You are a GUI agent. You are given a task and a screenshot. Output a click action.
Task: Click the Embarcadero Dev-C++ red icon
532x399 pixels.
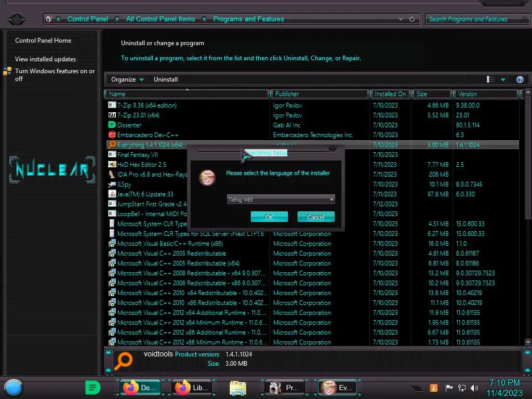pyautogui.click(x=112, y=135)
